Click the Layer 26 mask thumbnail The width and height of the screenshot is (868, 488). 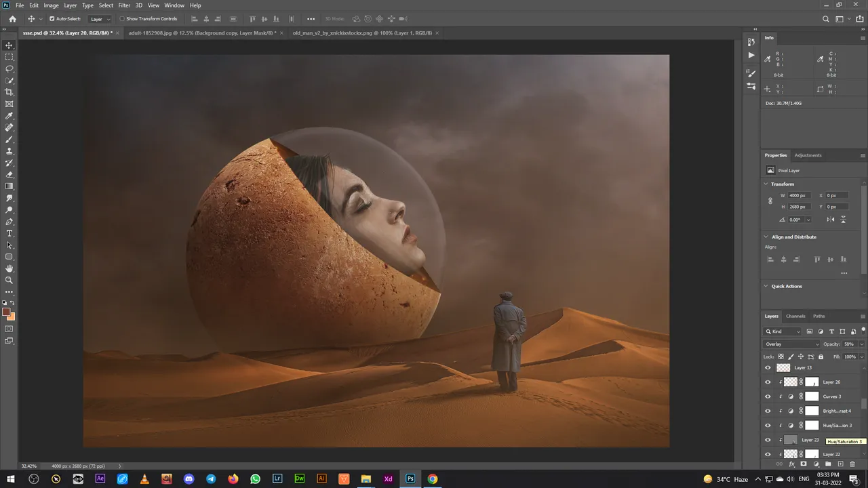[x=812, y=382]
